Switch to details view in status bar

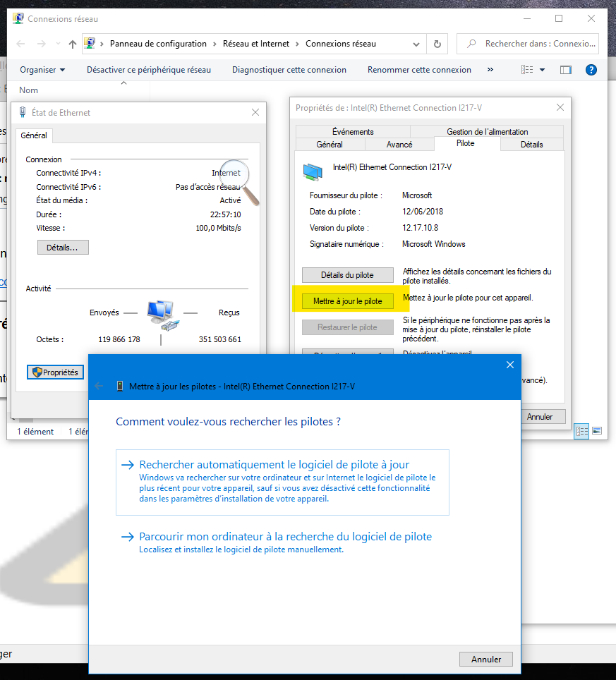[582, 431]
